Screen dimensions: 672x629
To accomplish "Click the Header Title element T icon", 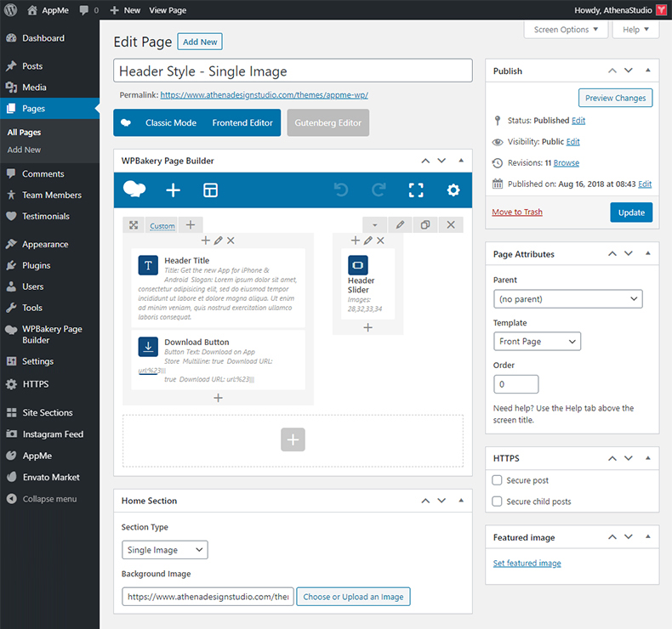I will point(148,265).
